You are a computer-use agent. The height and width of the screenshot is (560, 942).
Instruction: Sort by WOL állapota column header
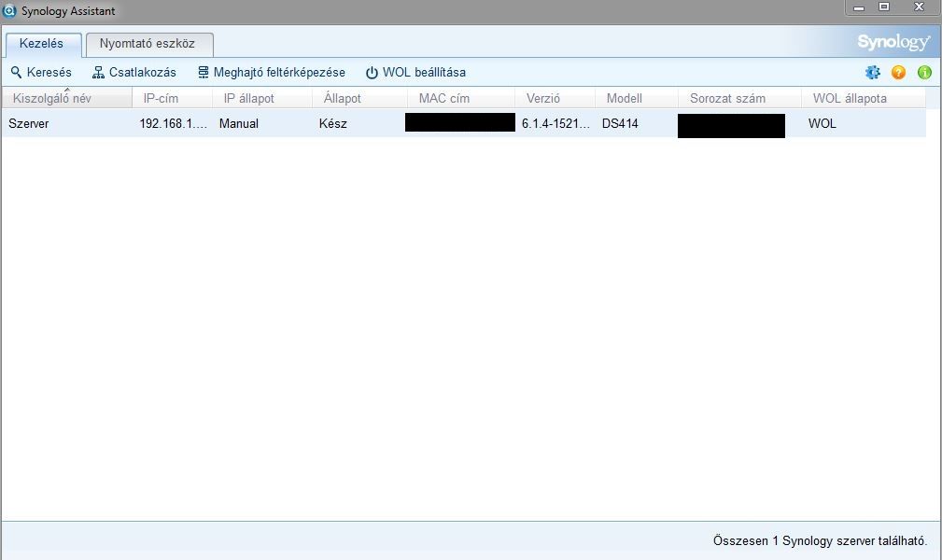point(864,98)
